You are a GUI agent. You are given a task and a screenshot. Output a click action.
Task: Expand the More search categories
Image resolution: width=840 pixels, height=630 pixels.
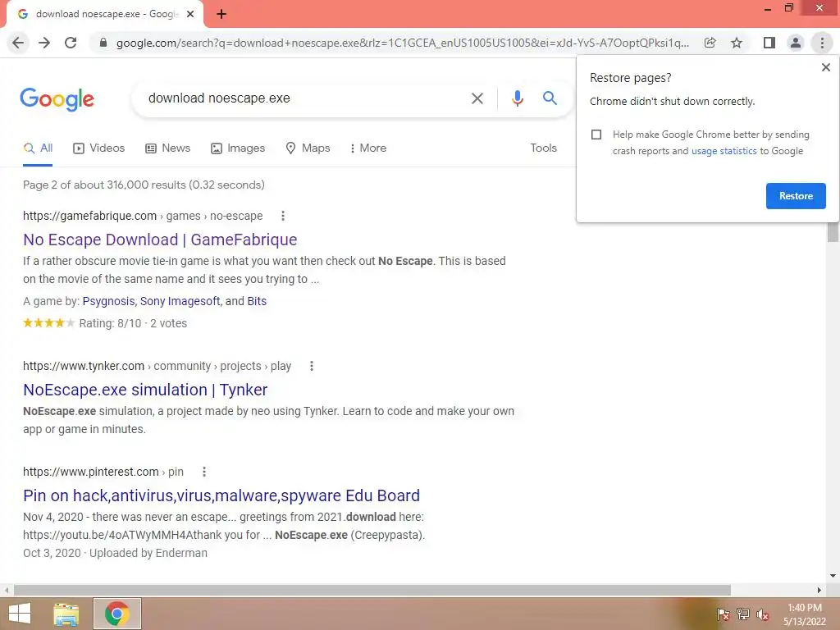click(367, 148)
